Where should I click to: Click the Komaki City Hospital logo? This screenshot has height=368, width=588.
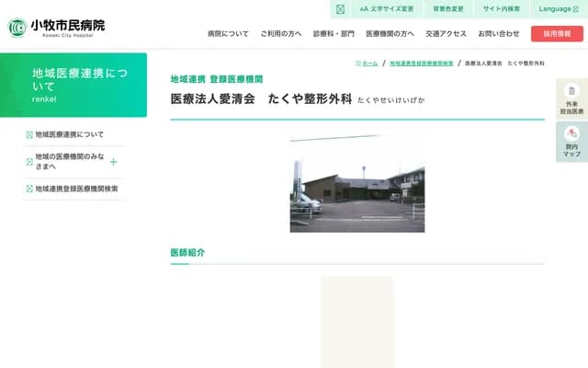(x=56, y=28)
